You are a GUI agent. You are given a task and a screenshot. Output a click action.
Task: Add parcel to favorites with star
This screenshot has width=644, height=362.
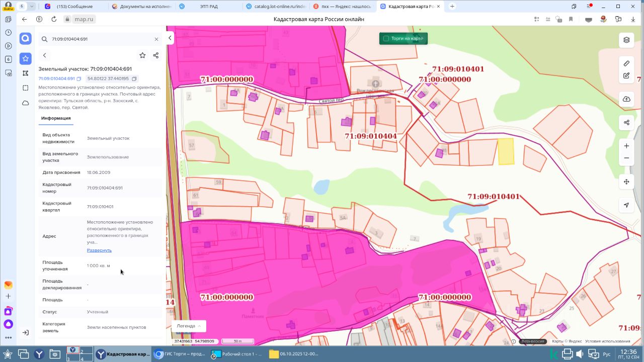[x=142, y=55]
